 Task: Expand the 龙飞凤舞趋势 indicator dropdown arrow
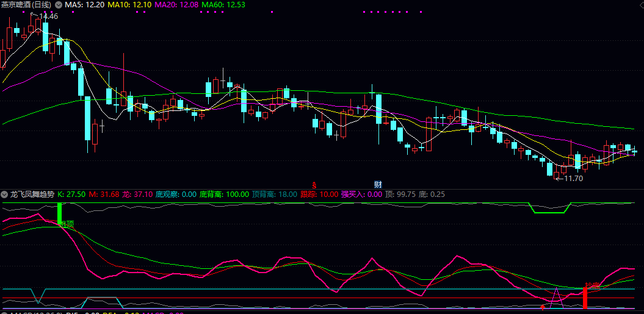(x=5, y=194)
